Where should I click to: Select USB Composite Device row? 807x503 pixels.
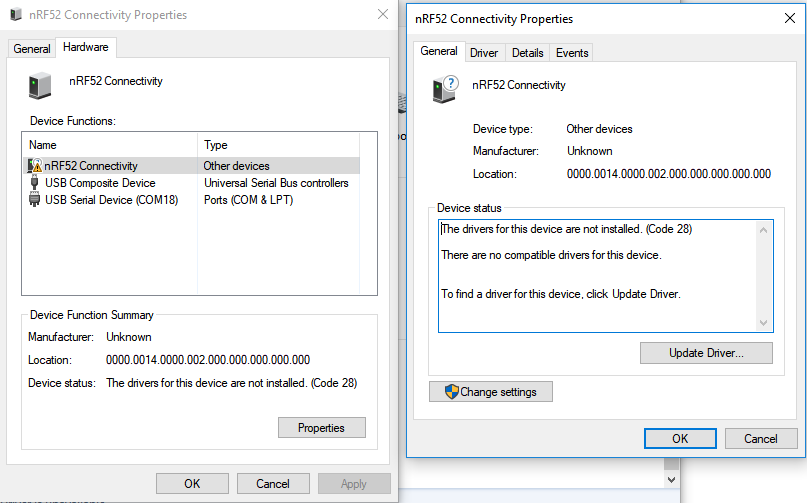pos(191,183)
